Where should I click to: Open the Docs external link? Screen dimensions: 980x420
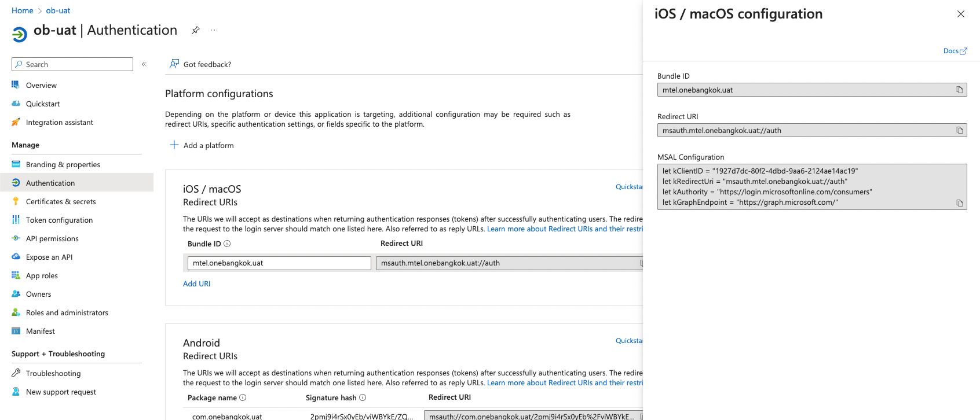955,51
